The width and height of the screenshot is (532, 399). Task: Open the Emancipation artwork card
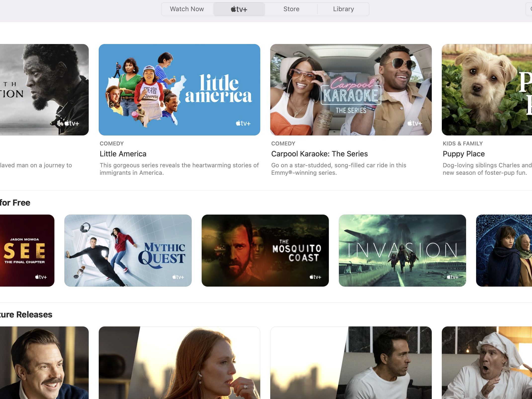(44, 90)
